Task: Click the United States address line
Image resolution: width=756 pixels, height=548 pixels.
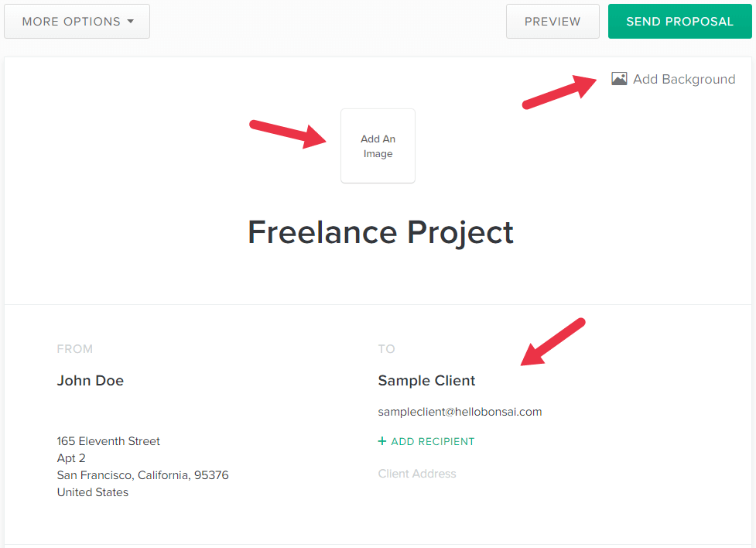Action: tap(92, 491)
